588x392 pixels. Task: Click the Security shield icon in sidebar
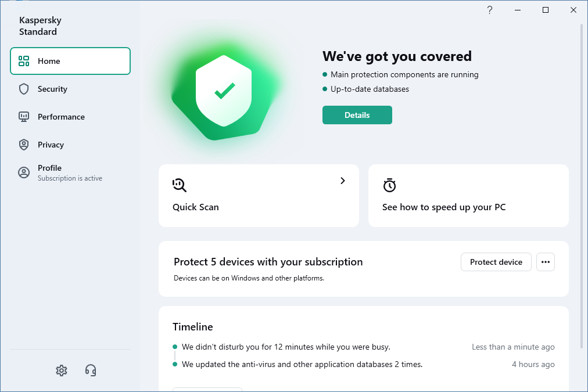(x=24, y=89)
